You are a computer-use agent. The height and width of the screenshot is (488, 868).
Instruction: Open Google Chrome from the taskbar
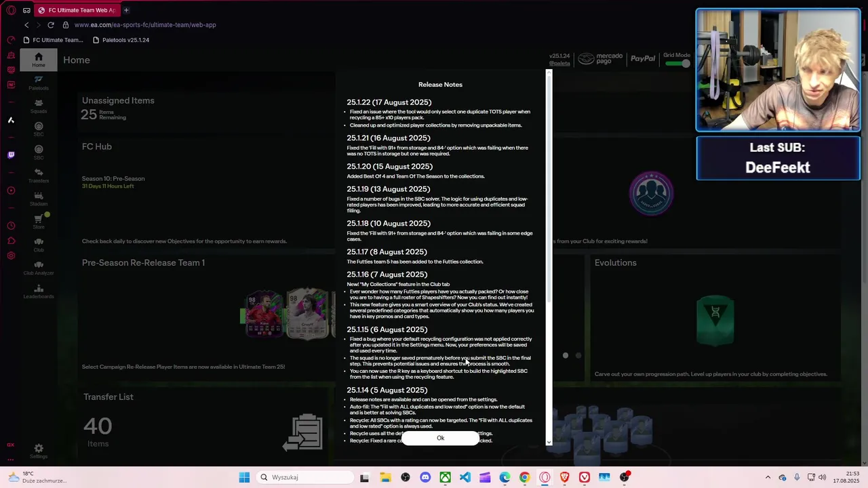tap(525, 477)
